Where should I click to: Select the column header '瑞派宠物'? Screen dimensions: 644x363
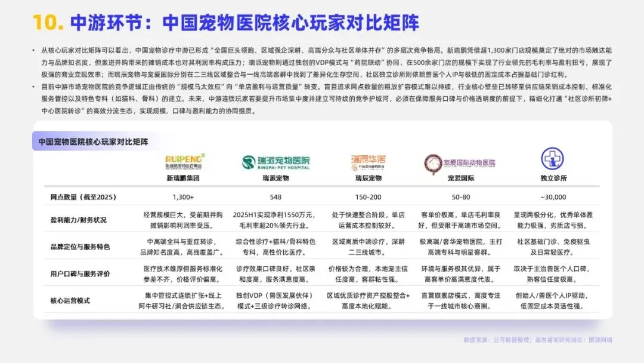pyautogui.click(x=275, y=178)
